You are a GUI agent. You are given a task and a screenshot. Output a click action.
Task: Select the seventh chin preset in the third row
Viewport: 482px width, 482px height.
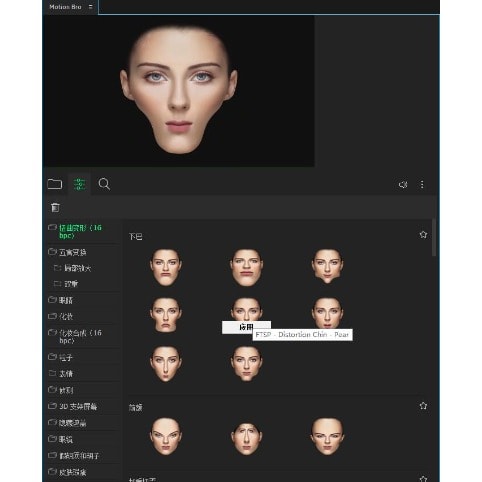pyautogui.click(x=166, y=364)
